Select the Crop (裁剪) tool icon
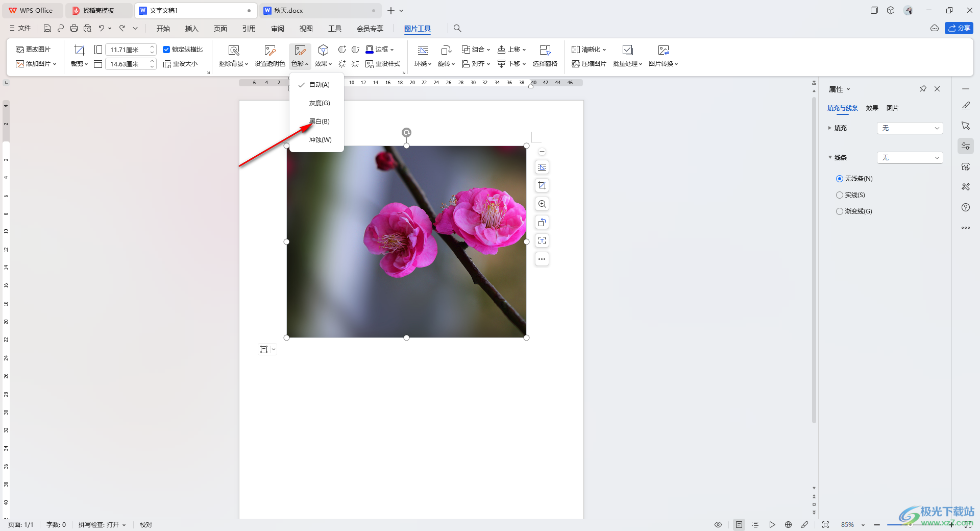The height and width of the screenshot is (531, 980). point(79,50)
